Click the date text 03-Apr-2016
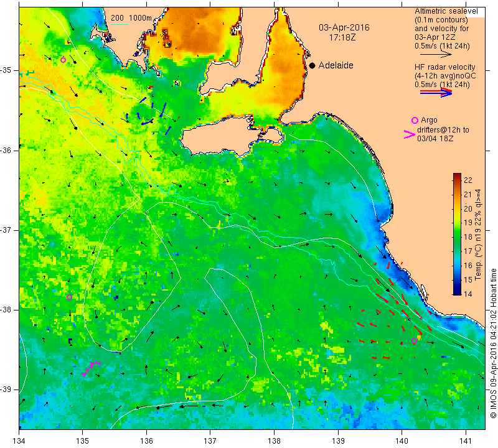Screen dimensions: 498x448 [344, 27]
